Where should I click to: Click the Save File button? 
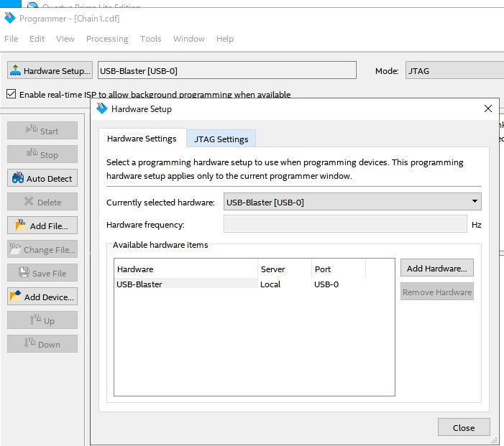(x=42, y=273)
